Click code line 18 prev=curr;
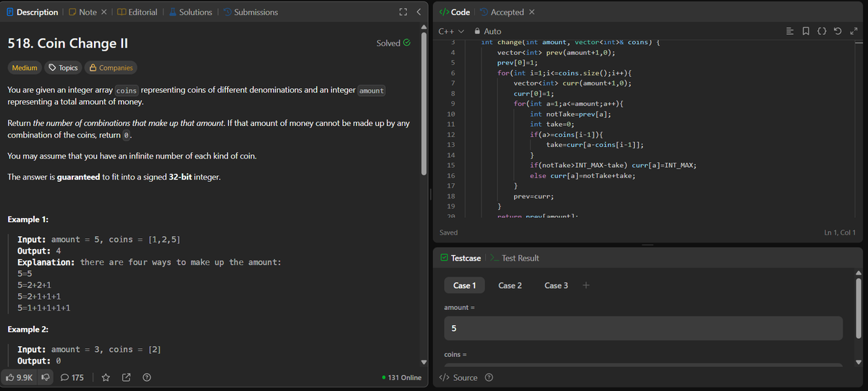The width and height of the screenshot is (868, 391). click(534, 196)
